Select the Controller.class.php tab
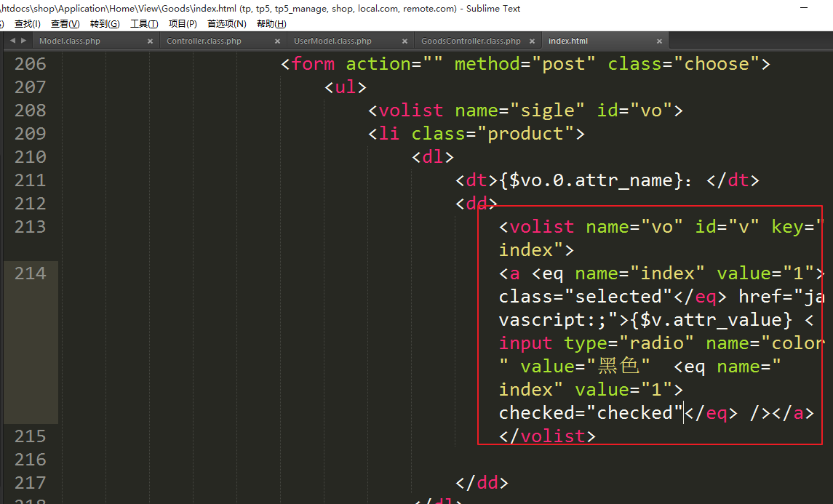This screenshot has width=833, height=504. pos(204,41)
